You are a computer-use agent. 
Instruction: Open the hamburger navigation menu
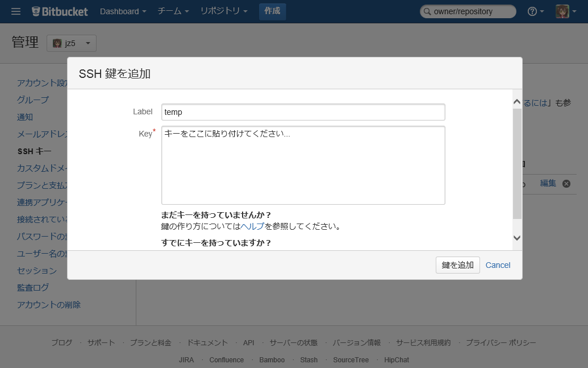[x=16, y=11]
